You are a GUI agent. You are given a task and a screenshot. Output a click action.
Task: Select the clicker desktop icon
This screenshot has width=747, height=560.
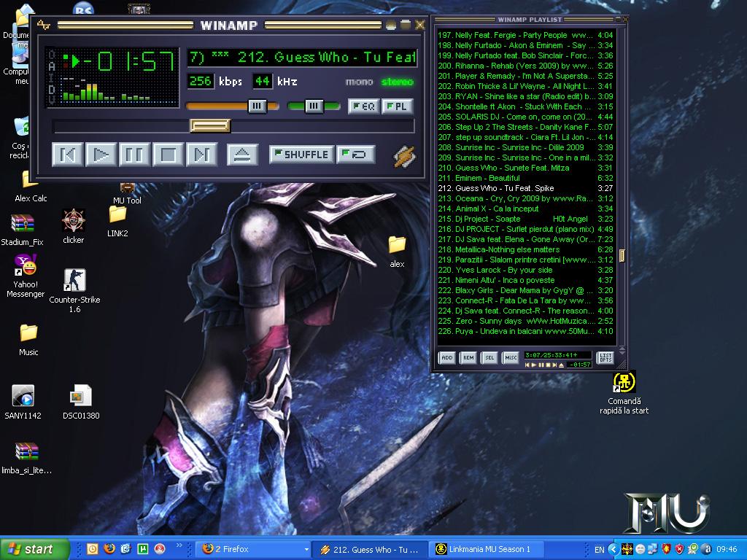coord(74,226)
